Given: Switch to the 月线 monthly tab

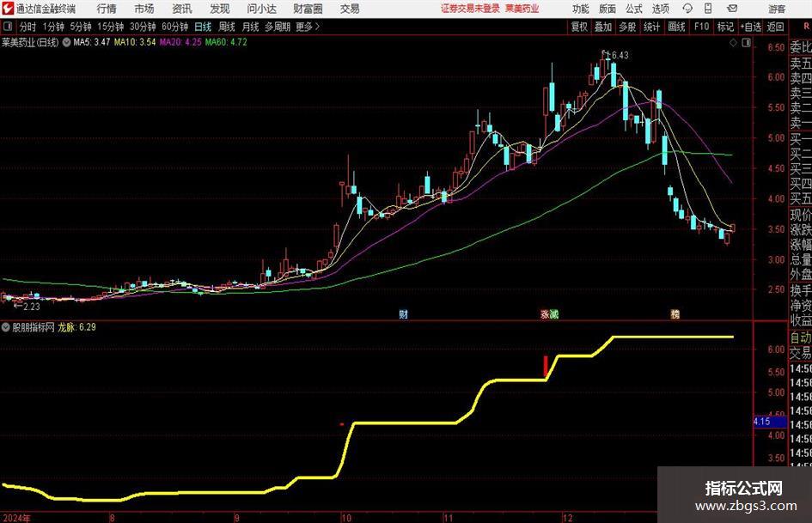Looking at the screenshot, I should click(250, 27).
